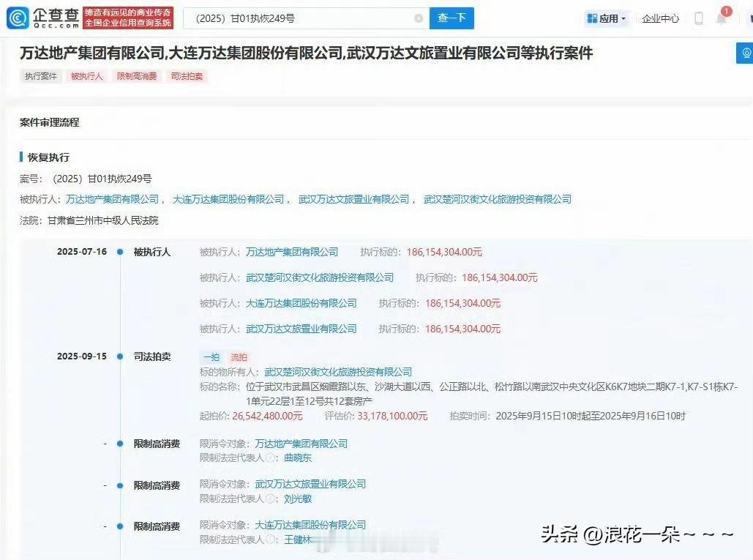Viewport: 753px width, 560px height.
Task: Open 限消令对象 万达地产集团有限公司 link
Action: (301, 444)
